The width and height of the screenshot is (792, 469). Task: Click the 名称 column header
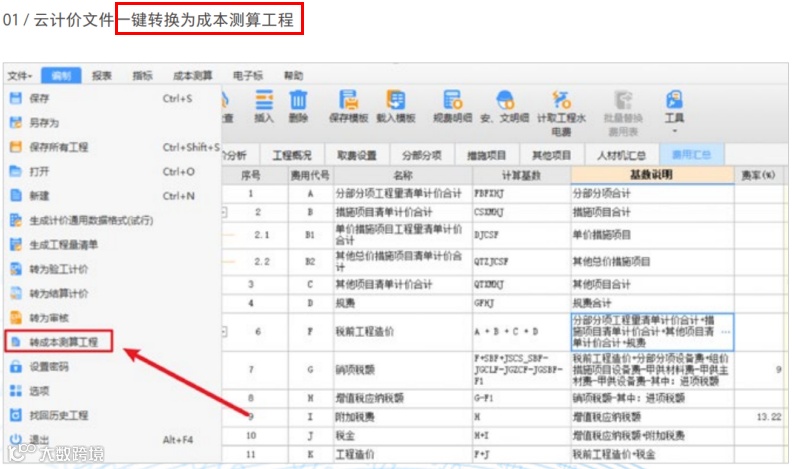coord(403,175)
